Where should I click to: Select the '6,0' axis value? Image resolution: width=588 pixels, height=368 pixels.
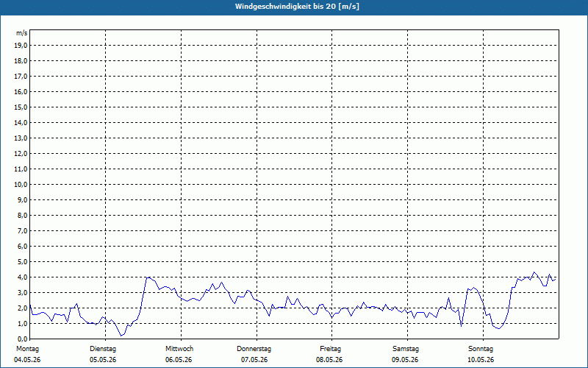(22, 247)
